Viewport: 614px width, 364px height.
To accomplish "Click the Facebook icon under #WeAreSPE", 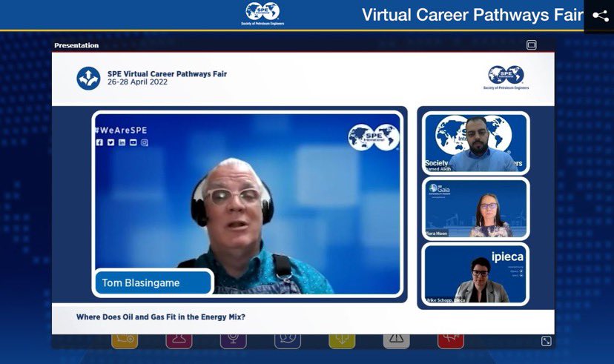I will point(99,142).
